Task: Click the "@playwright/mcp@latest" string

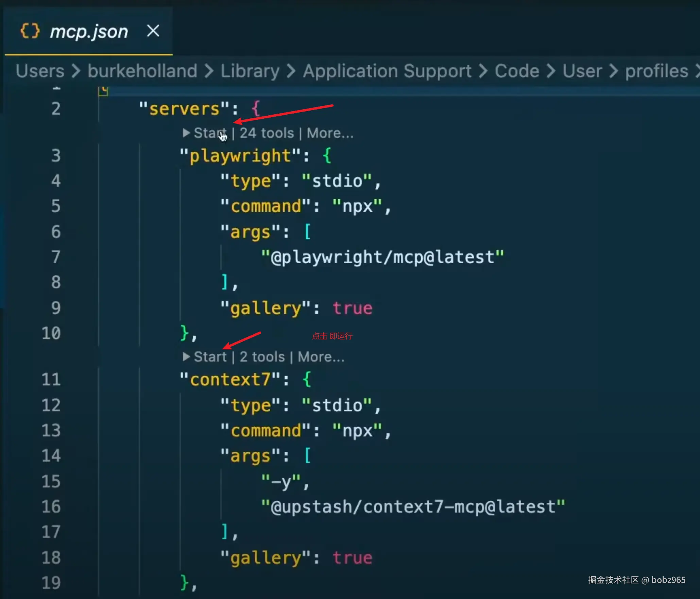Action: (382, 257)
